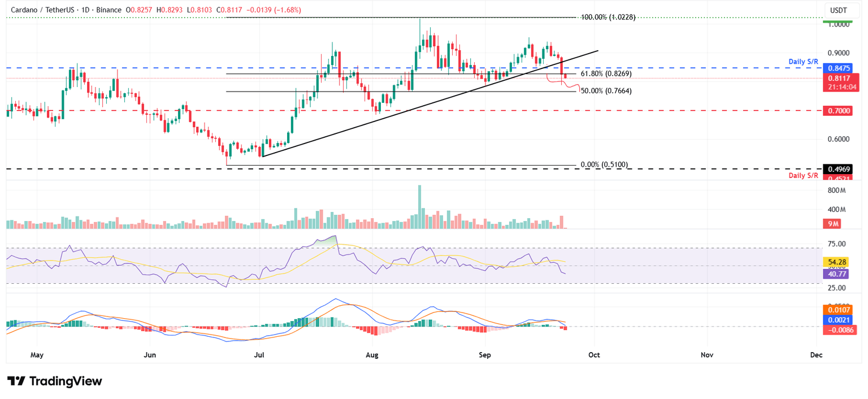Click the TradingView logo
Viewport: 868px width, 399px height.
point(54,381)
